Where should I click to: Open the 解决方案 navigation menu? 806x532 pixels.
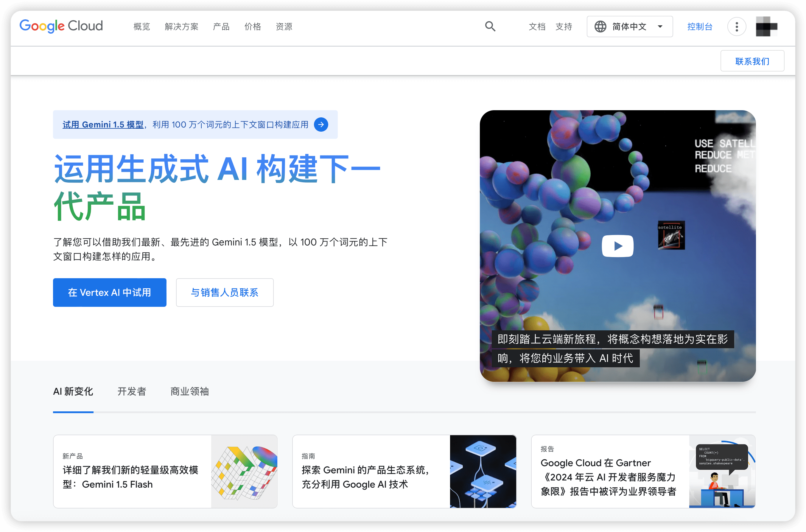[x=181, y=27]
